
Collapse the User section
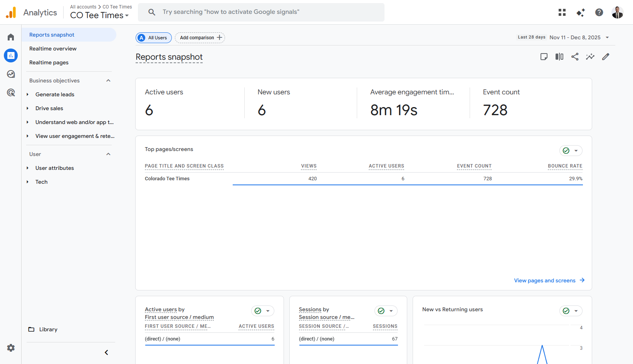pos(108,154)
